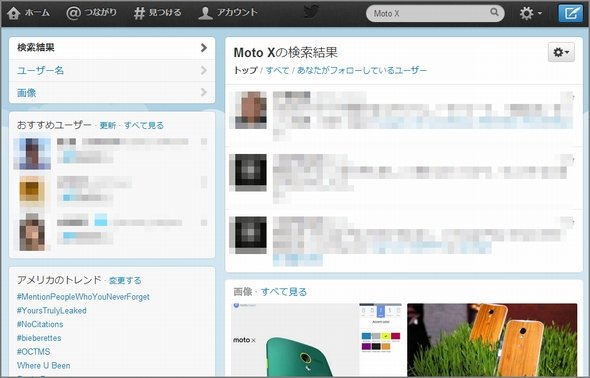Select 検索結果 in the sidebar
The height and width of the screenshot is (378, 590).
pos(112,48)
